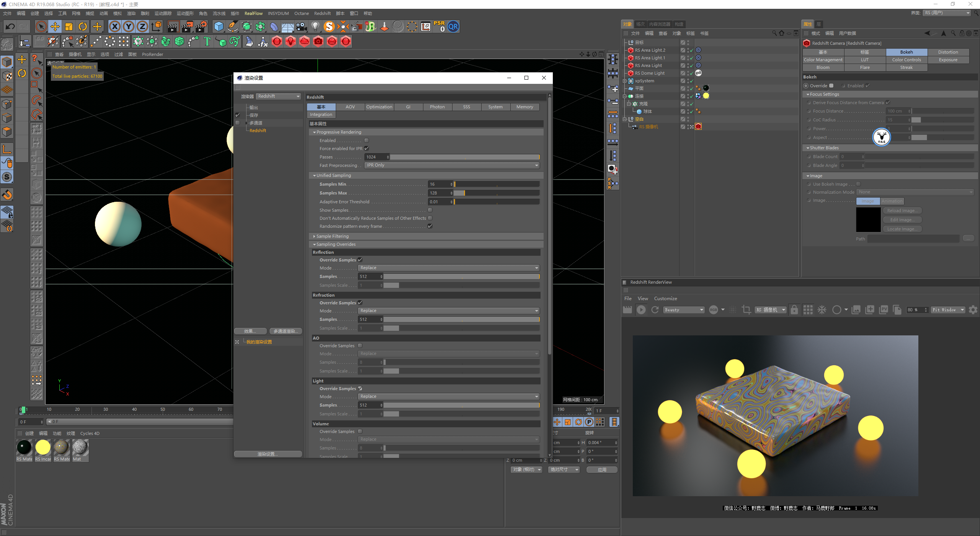Viewport: 980px width, 536px height.
Task: Switch to the Optimization tab
Action: click(x=379, y=107)
